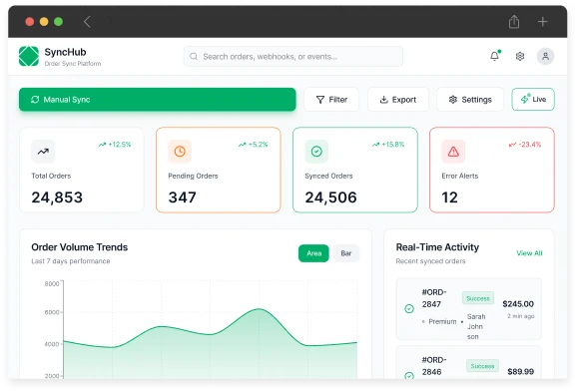This screenshot has height=392, width=578.
Task: Switch chart to Area view
Action: (x=313, y=253)
